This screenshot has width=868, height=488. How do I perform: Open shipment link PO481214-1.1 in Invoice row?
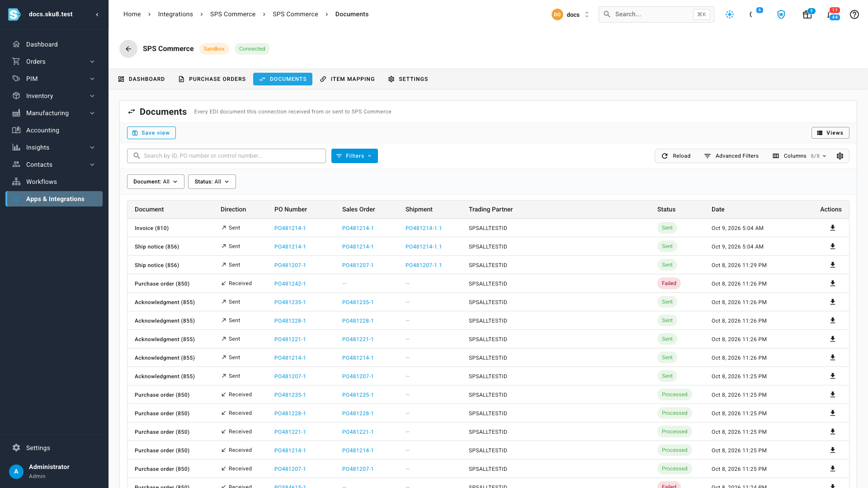[424, 228]
